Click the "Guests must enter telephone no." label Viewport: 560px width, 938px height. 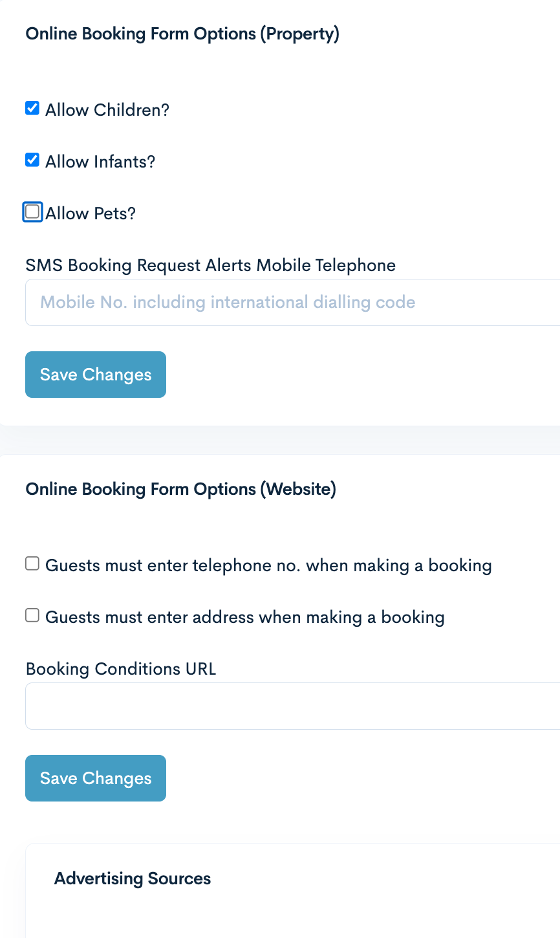click(268, 565)
